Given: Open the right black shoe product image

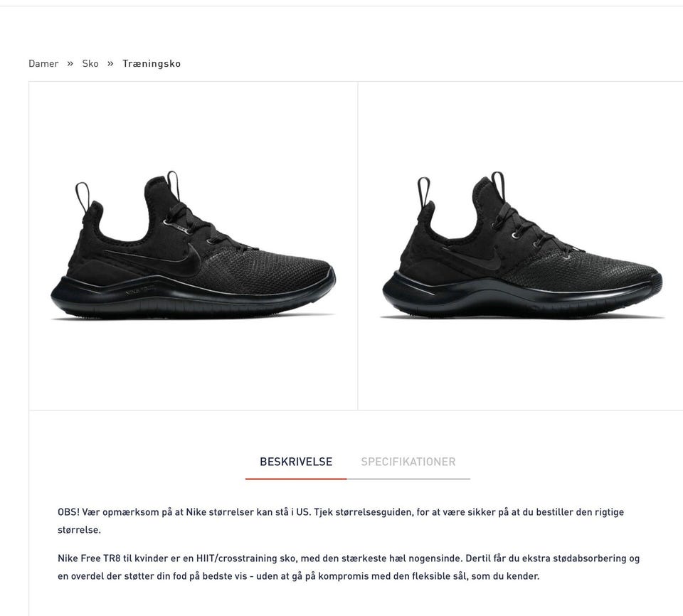Looking at the screenshot, I should (521, 245).
